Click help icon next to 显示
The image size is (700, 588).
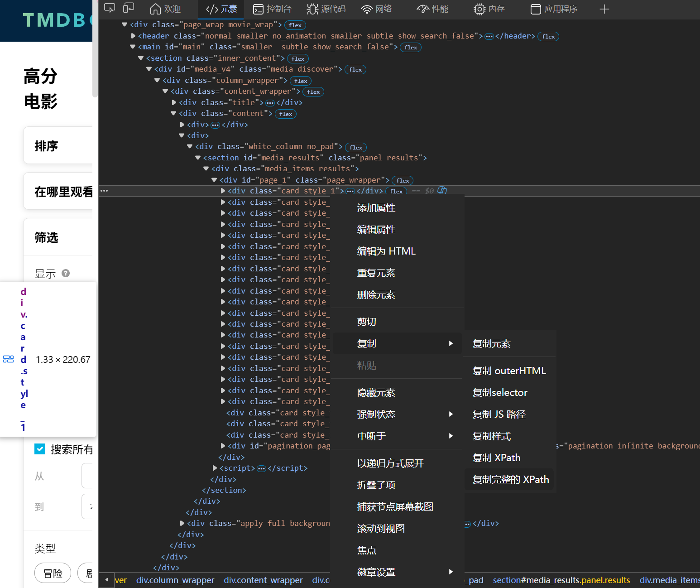click(x=66, y=273)
